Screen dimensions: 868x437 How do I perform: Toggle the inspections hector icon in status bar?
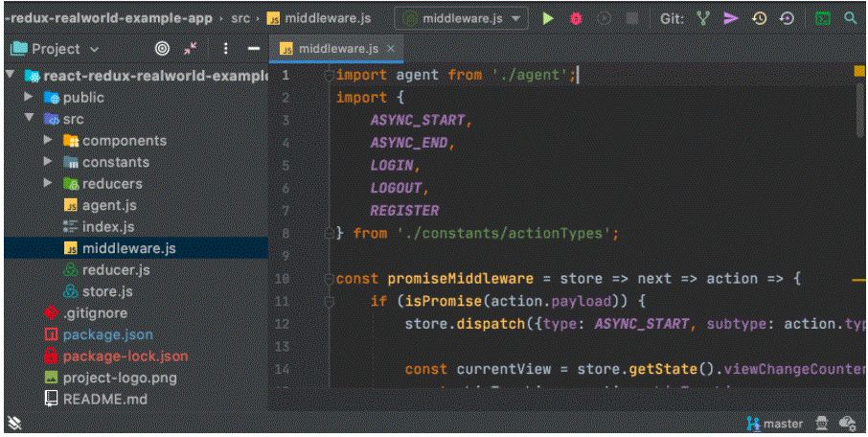(821, 423)
